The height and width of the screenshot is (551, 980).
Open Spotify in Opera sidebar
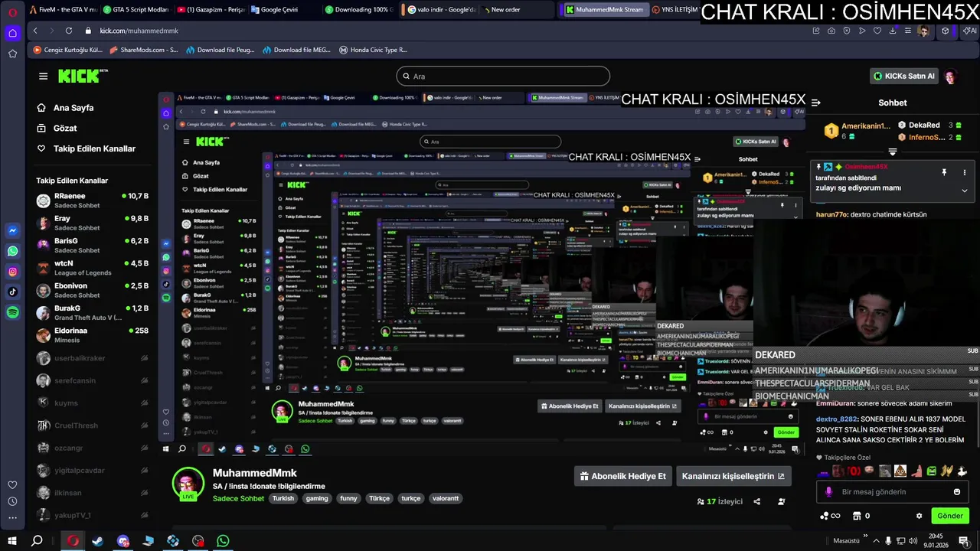coord(13,312)
